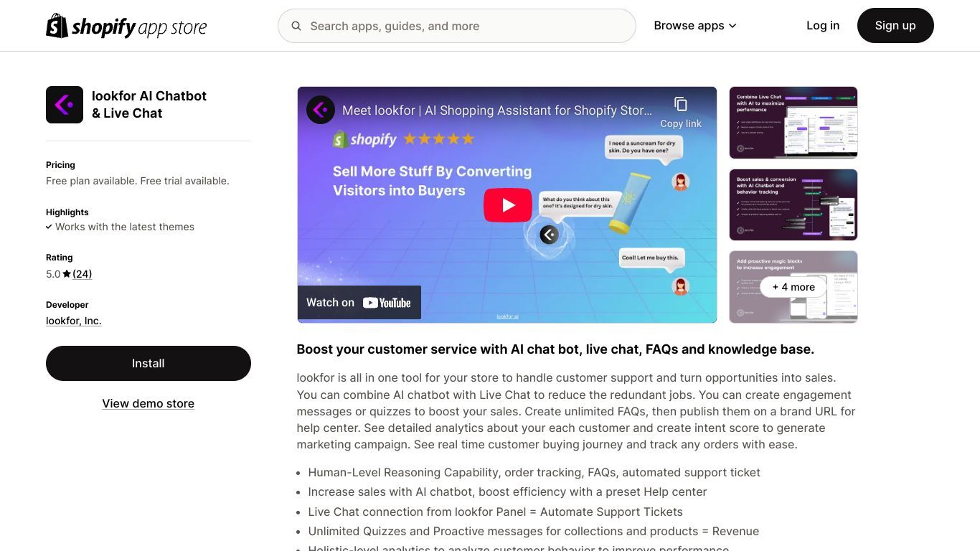Click the Copy link icon on video

point(681,105)
